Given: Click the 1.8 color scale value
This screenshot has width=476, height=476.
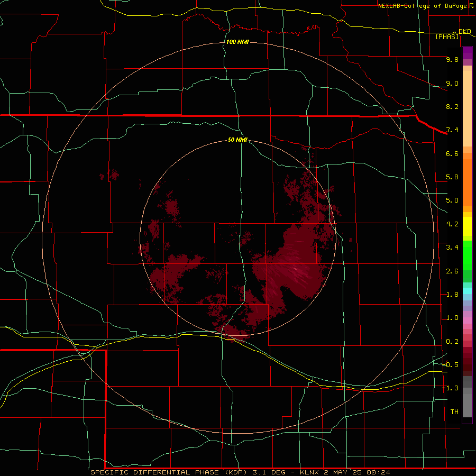Looking at the screenshot, I should click(452, 295).
